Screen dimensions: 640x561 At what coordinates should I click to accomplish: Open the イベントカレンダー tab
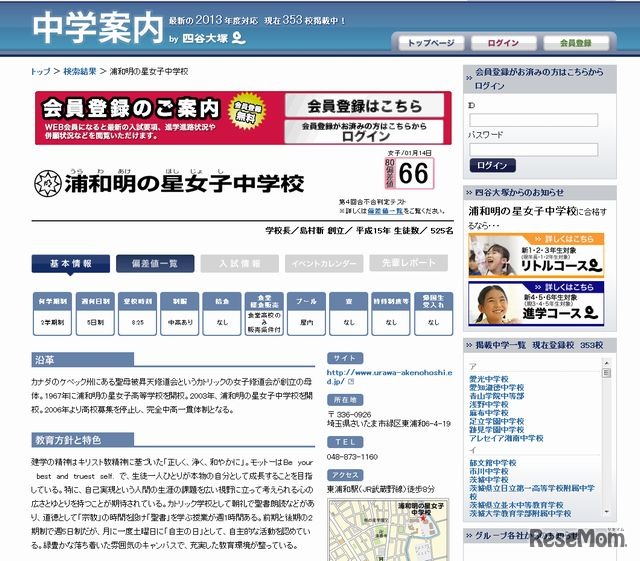(324, 264)
